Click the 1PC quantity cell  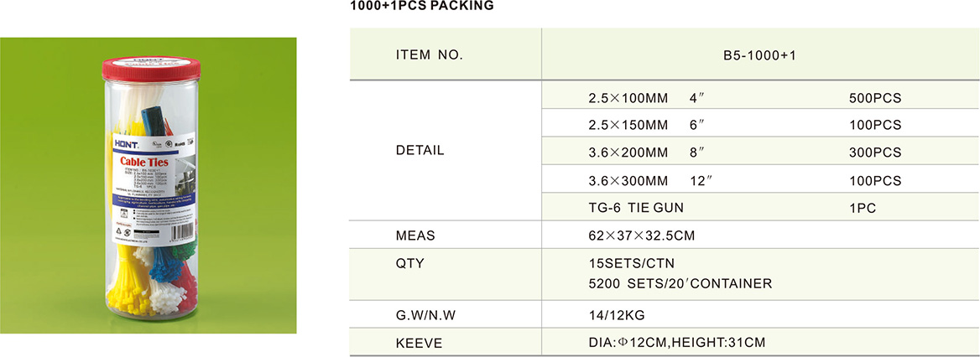tap(863, 209)
